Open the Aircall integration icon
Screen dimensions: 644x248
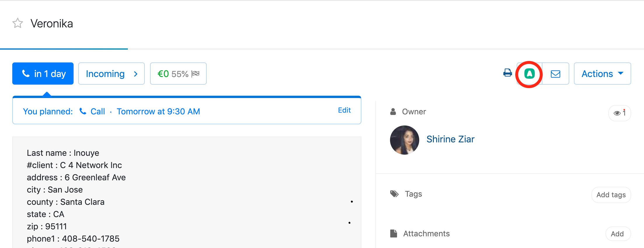[x=529, y=74]
